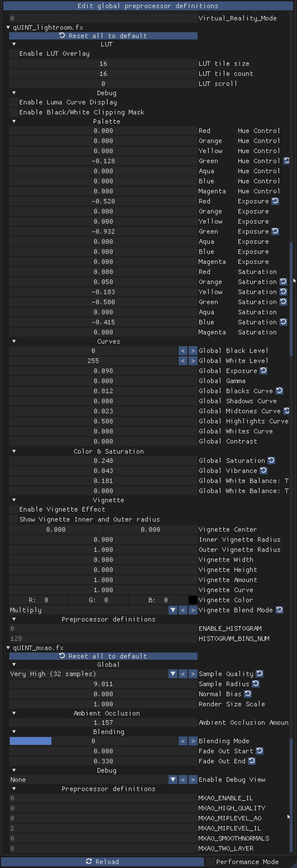Collapse the Ambient Occlusion group
297x868 pixels.
click(x=14, y=713)
